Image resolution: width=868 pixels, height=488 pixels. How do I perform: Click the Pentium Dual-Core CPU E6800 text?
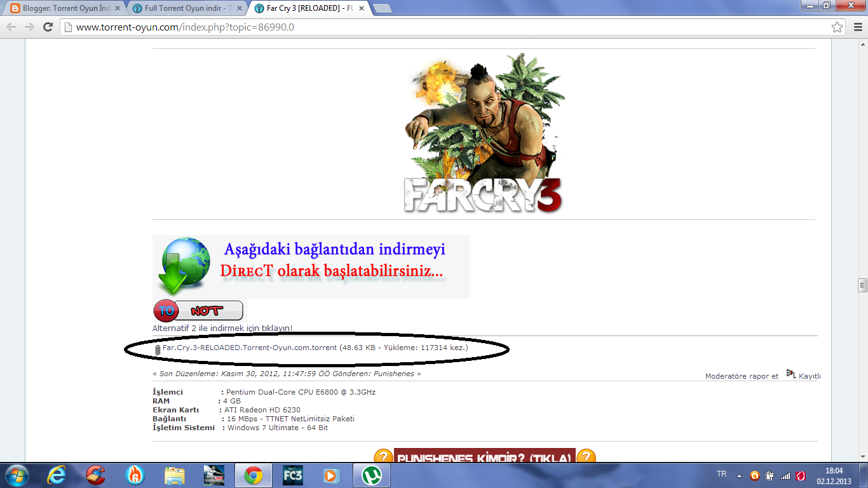tap(301, 392)
